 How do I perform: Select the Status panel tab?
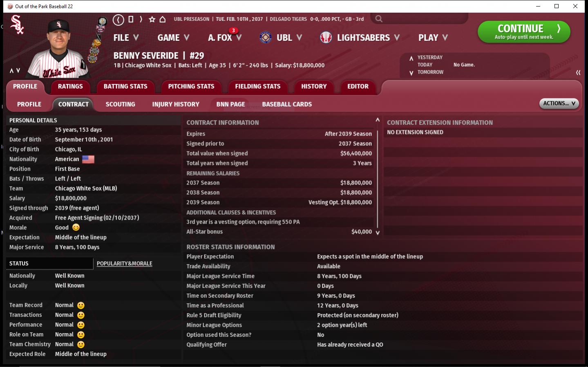click(19, 264)
